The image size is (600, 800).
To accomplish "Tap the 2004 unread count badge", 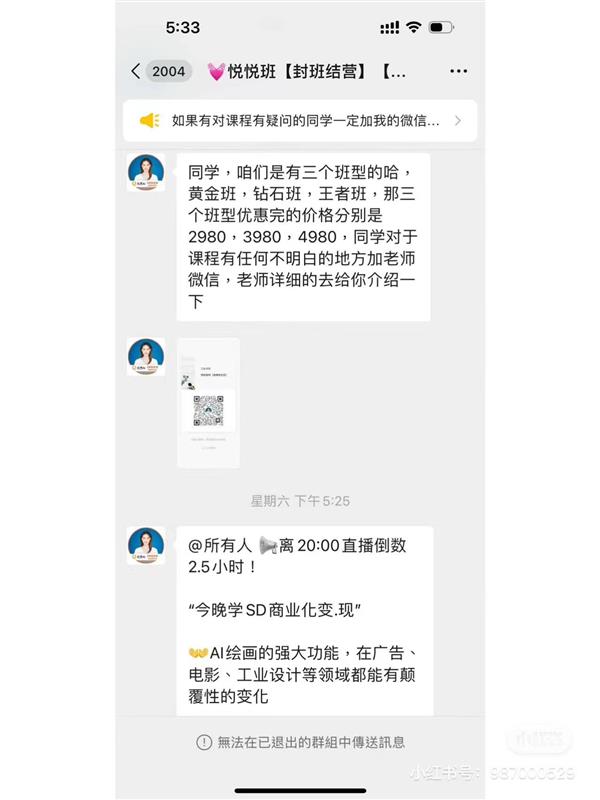I will (168, 71).
